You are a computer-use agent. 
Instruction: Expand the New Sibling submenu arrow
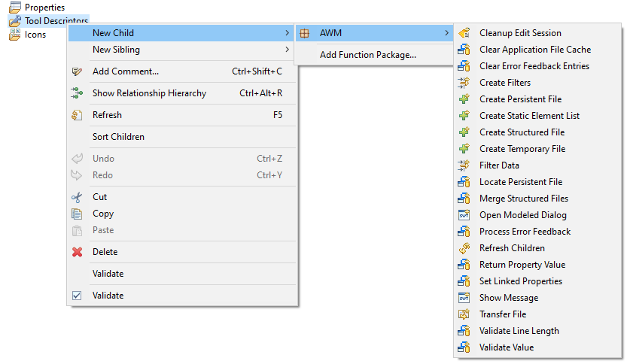pyautogui.click(x=287, y=50)
